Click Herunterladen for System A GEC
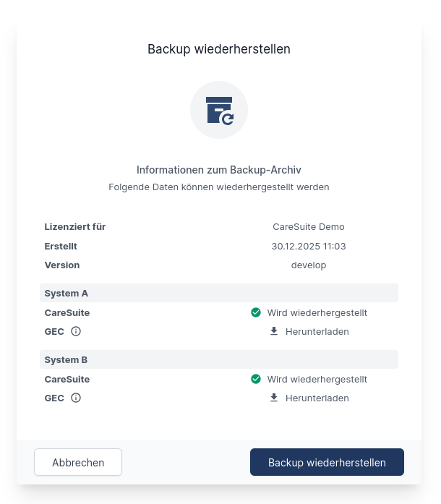Viewport: 441px width, 504px height. 317,332
